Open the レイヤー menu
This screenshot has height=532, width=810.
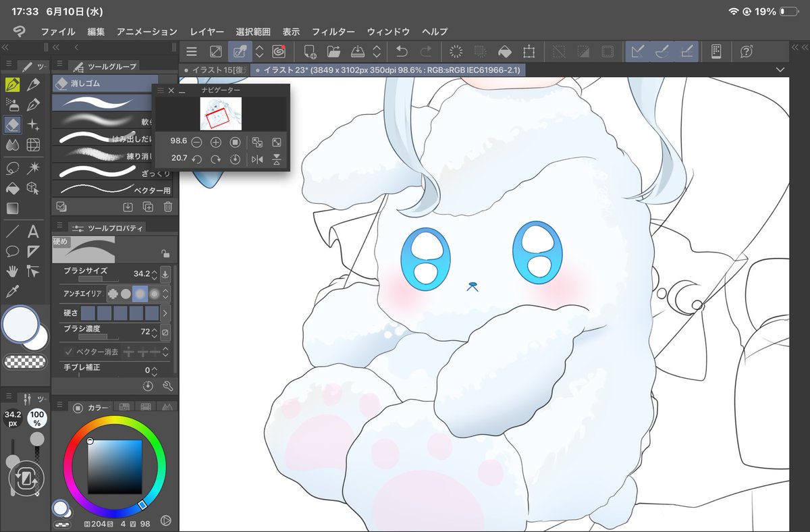[x=207, y=32]
